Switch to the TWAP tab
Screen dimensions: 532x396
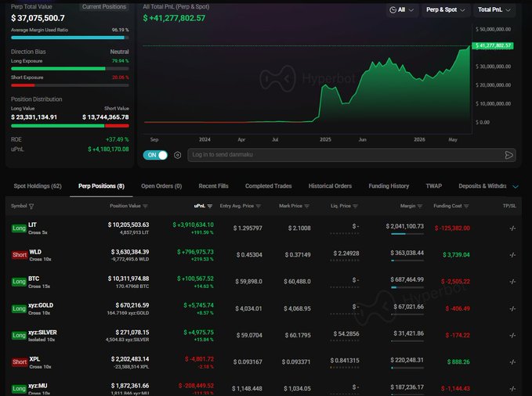coord(434,186)
